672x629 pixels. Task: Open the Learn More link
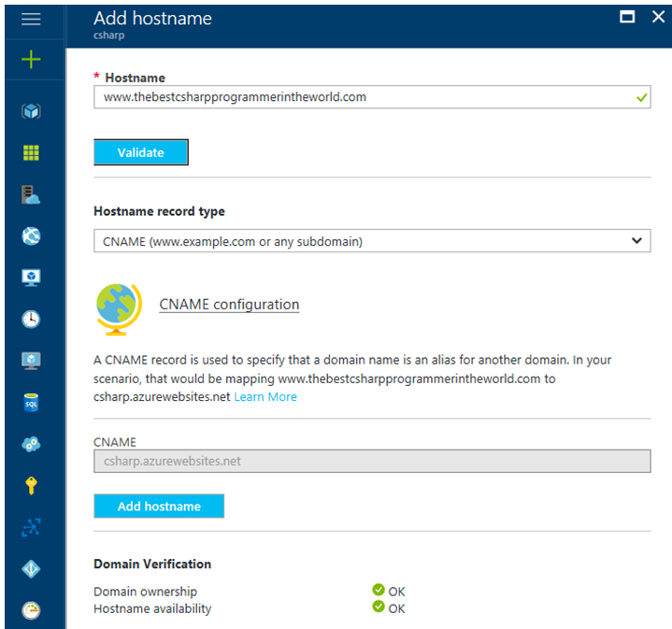coord(265,396)
